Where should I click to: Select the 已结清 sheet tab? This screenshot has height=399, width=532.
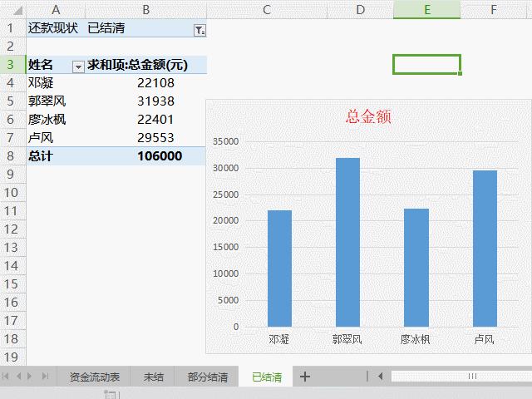(x=267, y=377)
